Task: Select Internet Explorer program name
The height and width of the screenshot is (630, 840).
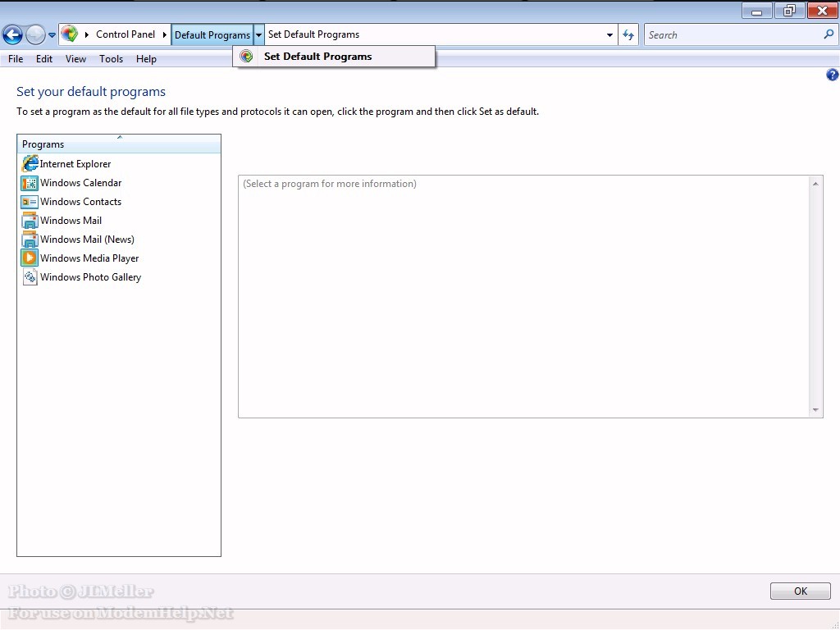Action: pos(75,164)
